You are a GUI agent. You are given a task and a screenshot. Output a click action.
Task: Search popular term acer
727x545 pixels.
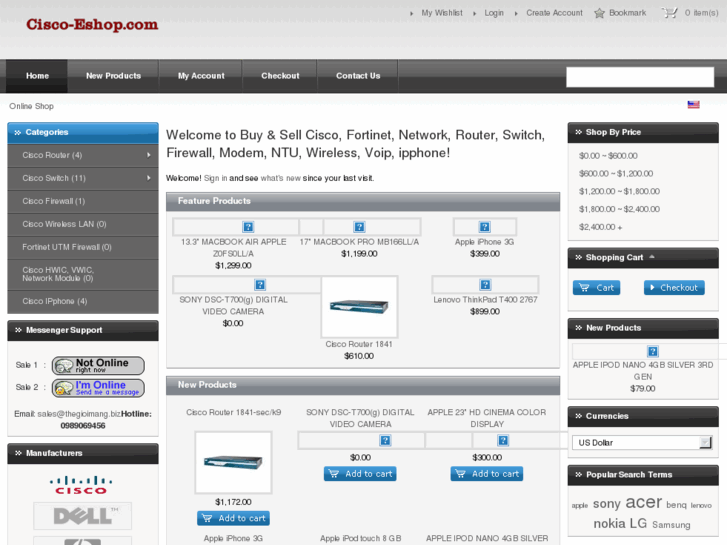(644, 502)
